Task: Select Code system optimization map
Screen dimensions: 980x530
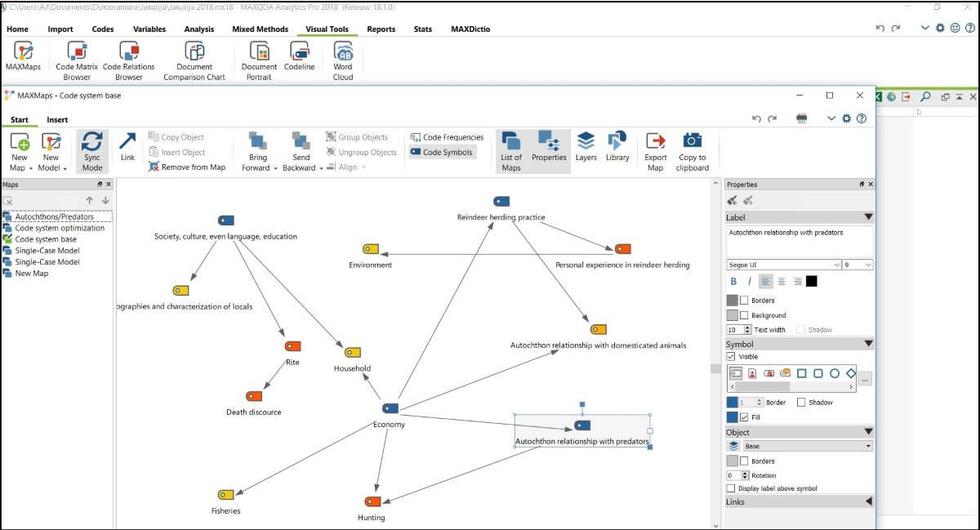Action: (60, 228)
